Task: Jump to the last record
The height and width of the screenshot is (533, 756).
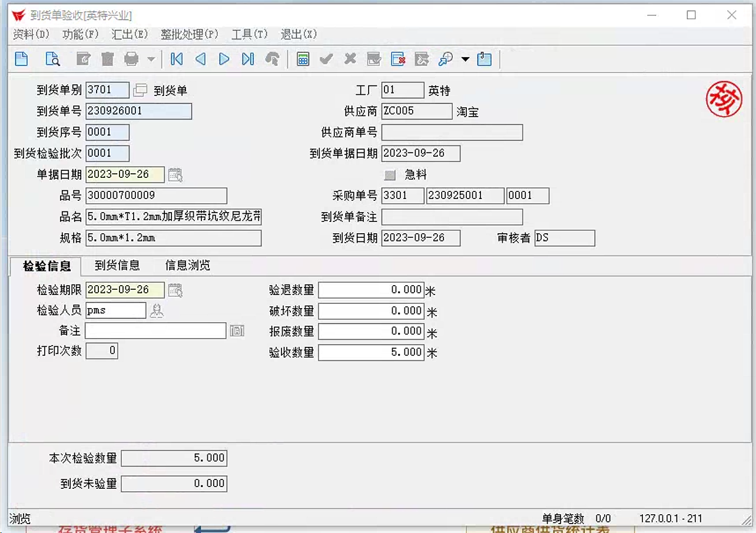Action: click(x=248, y=59)
